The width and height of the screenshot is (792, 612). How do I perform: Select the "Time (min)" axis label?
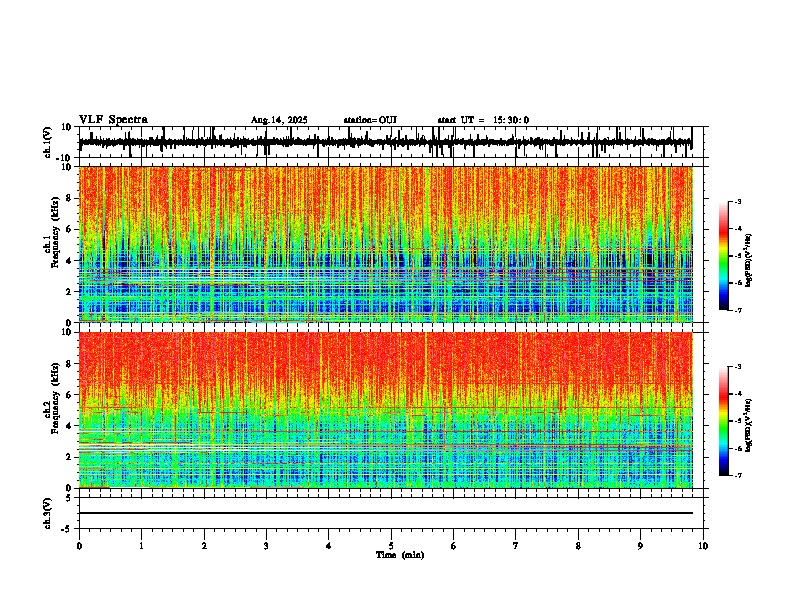point(400,555)
